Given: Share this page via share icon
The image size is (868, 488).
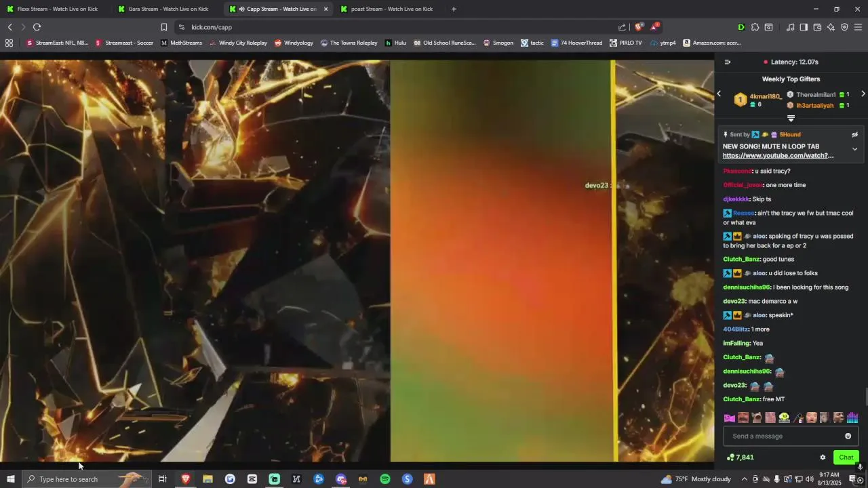Looking at the screenshot, I should coord(622,27).
